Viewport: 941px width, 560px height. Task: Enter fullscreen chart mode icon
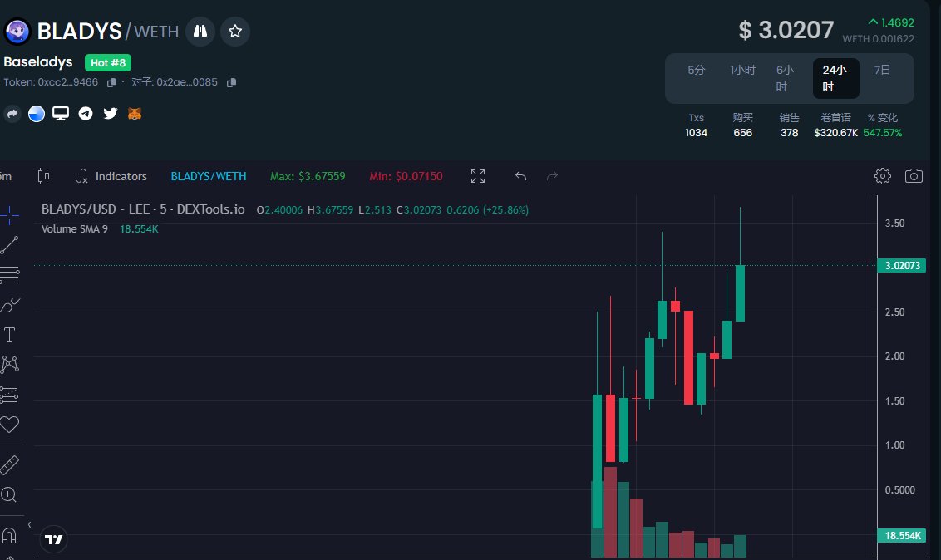(x=478, y=176)
